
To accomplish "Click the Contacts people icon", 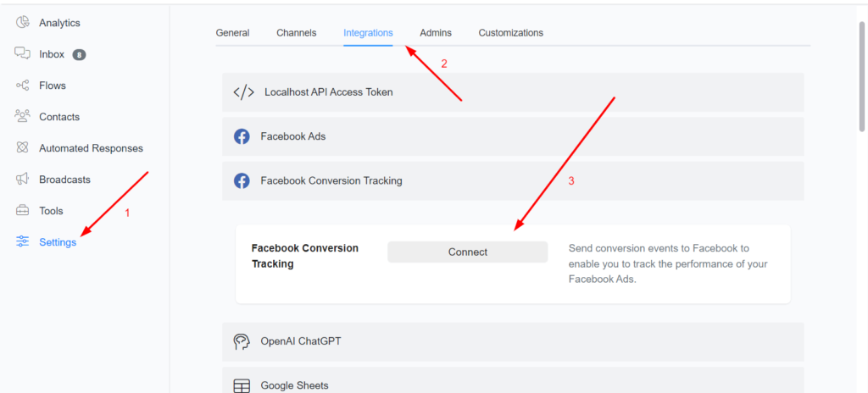I will tap(23, 117).
